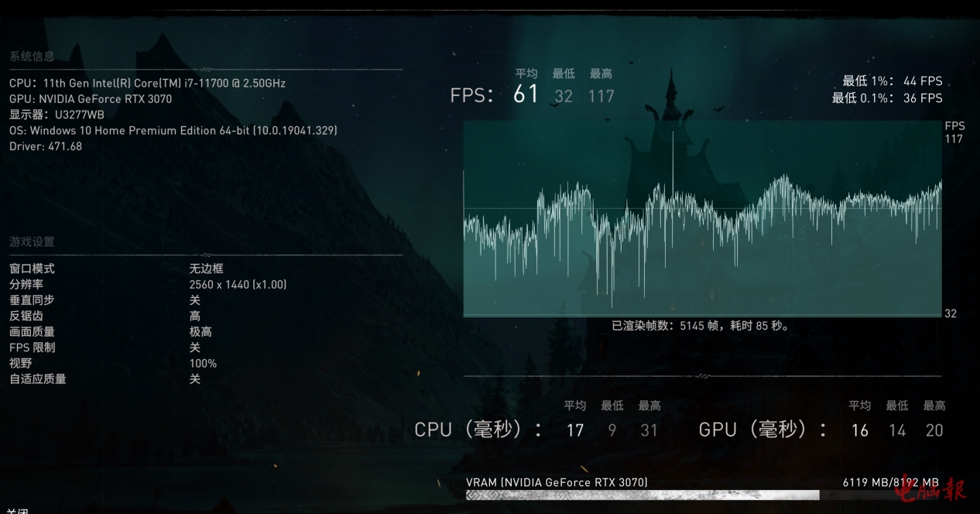Select the minimum FPS value 32
980x514 pixels.
pyautogui.click(x=564, y=96)
